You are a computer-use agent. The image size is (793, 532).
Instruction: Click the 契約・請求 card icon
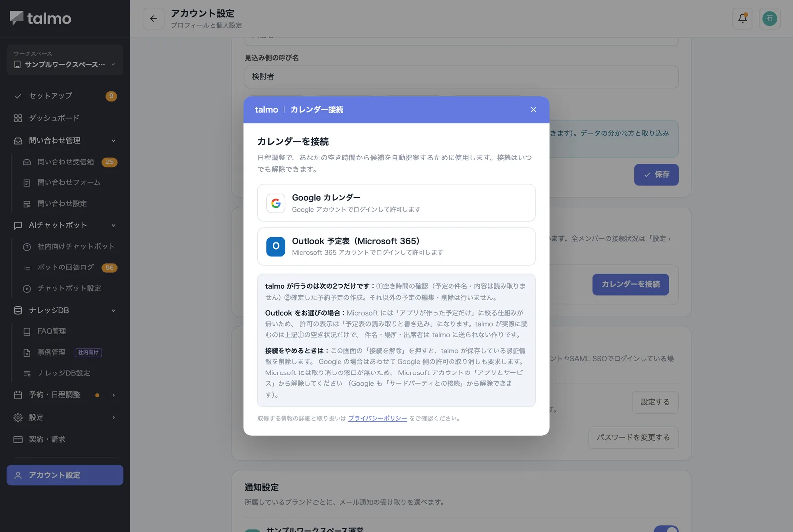coord(18,439)
